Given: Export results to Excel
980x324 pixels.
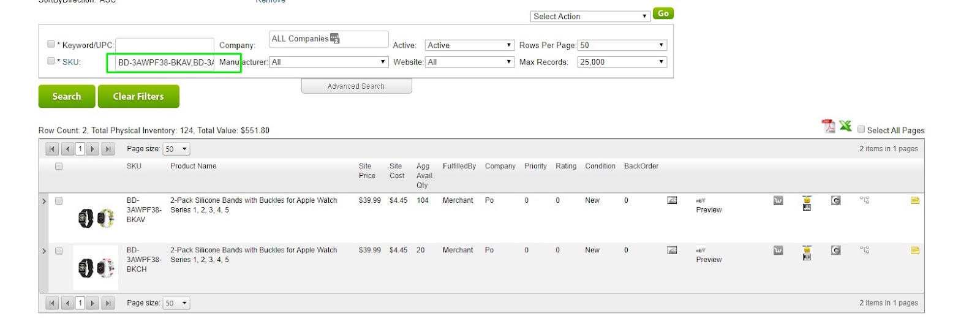Looking at the screenshot, I should pos(845,126).
